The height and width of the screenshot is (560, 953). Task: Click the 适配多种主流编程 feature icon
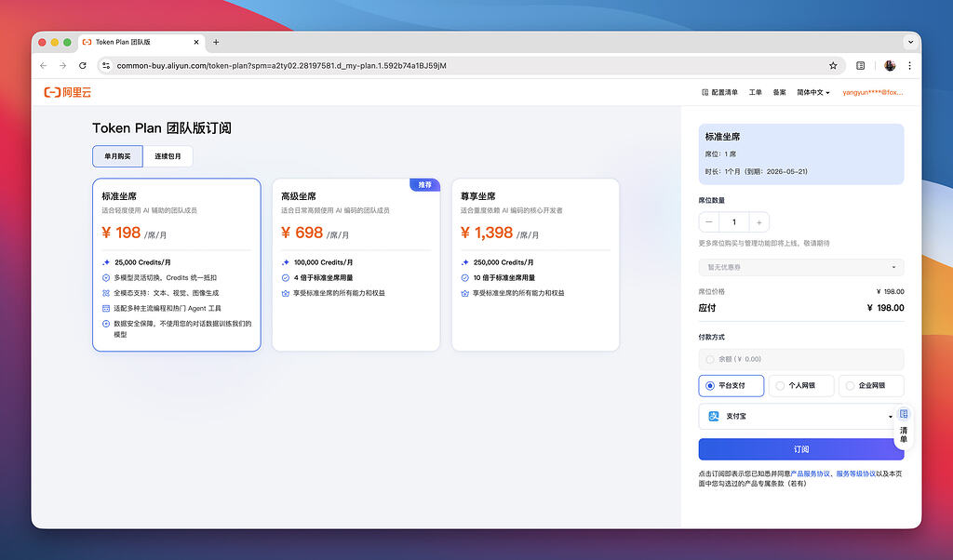pyautogui.click(x=106, y=308)
